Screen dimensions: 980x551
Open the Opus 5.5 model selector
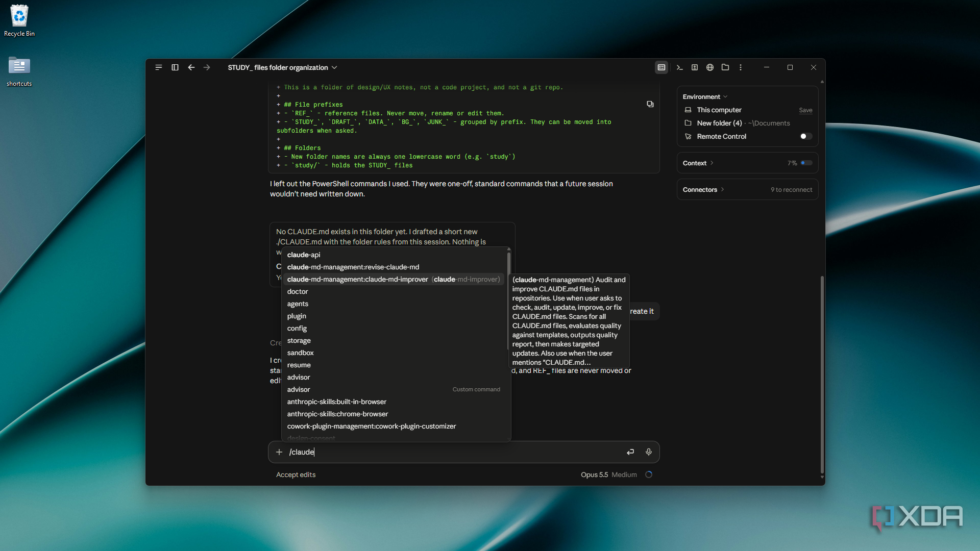pyautogui.click(x=594, y=474)
